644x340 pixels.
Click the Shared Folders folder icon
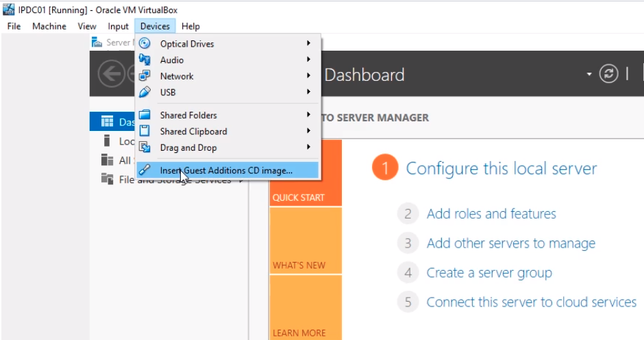click(x=145, y=114)
